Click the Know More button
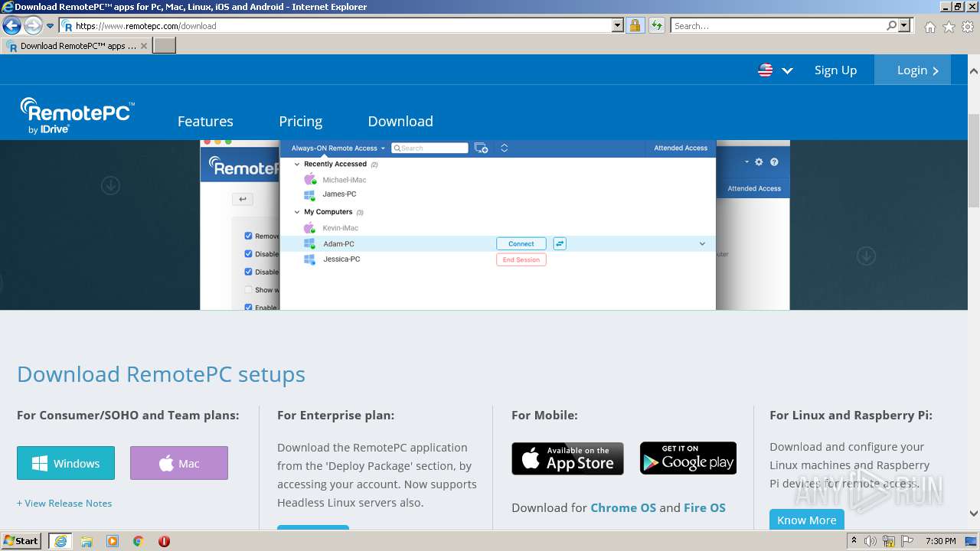The width and height of the screenshot is (980, 551). 807,520
